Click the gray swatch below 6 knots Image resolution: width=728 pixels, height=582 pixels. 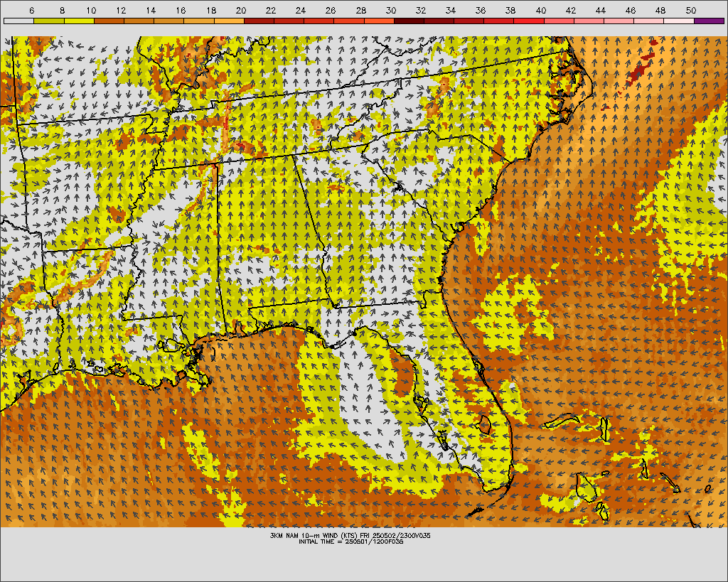tap(18, 21)
